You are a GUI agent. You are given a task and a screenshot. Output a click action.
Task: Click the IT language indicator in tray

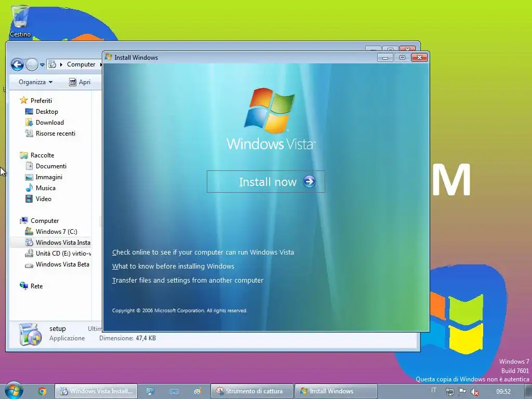(x=434, y=390)
